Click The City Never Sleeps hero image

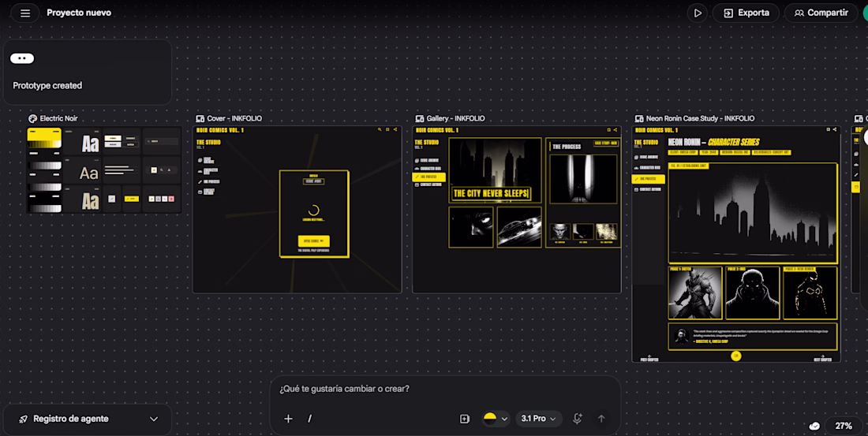pos(495,170)
